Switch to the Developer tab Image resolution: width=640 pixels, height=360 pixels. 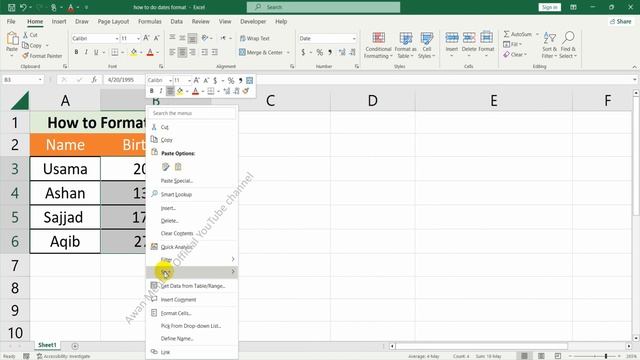[x=253, y=21]
